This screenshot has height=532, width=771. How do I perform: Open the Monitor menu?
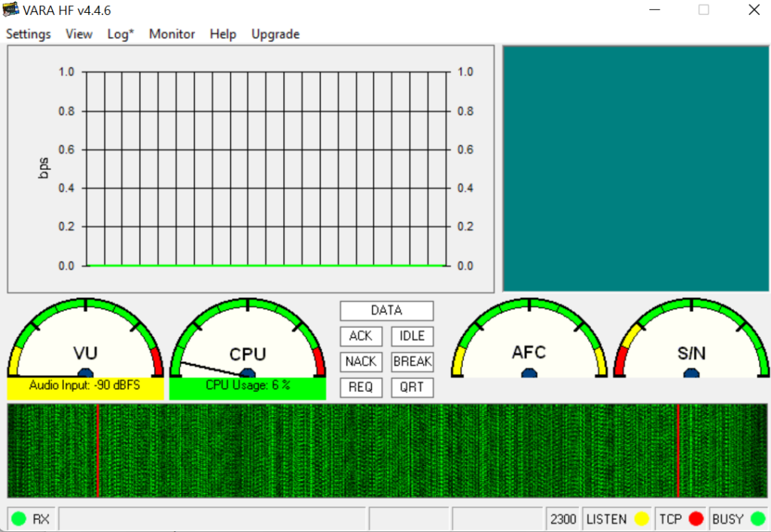pos(172,34)
